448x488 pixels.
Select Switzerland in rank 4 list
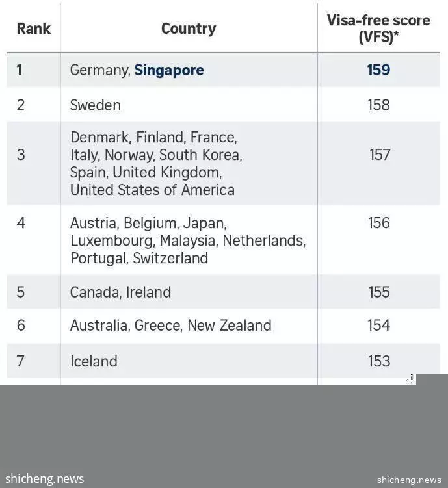pyautogui.click(x=170, y=258)
